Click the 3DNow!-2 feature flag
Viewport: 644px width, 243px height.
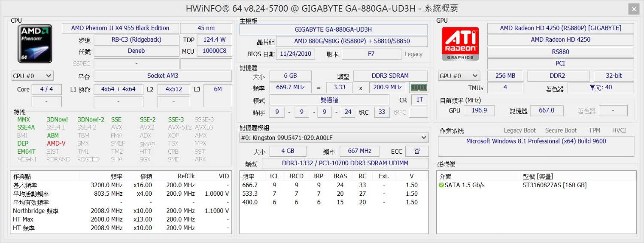[91, 120]
